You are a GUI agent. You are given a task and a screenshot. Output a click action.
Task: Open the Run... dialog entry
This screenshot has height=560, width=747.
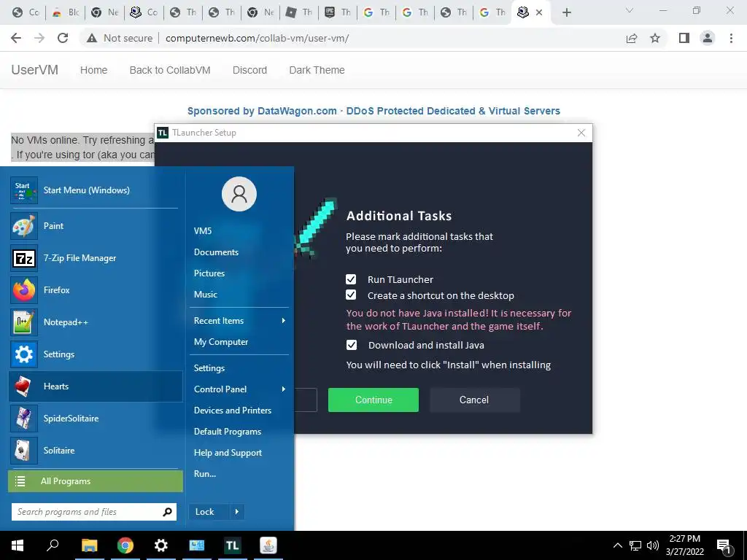coord(205,474)
